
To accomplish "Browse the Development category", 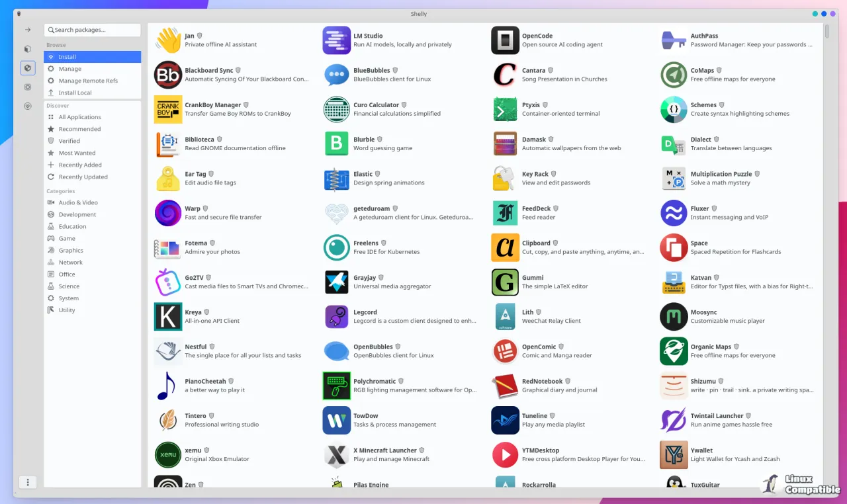I will tap(93, 214).
